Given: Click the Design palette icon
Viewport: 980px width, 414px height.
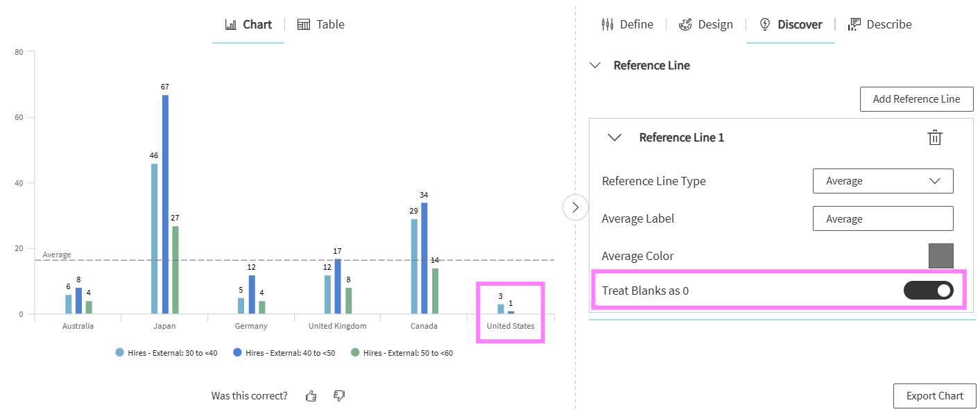Looking at the screenshot, I should tap(685, 24).
